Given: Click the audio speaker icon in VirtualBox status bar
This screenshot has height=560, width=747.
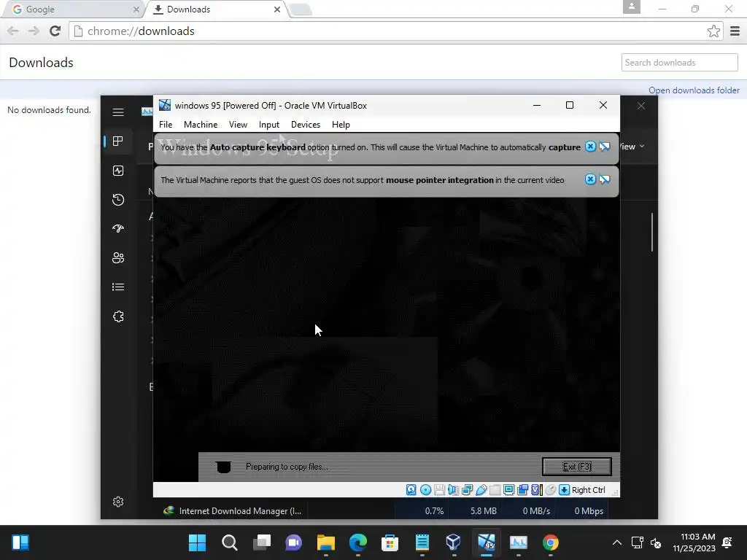Looking at the screenshot, I should click(453, 489).
